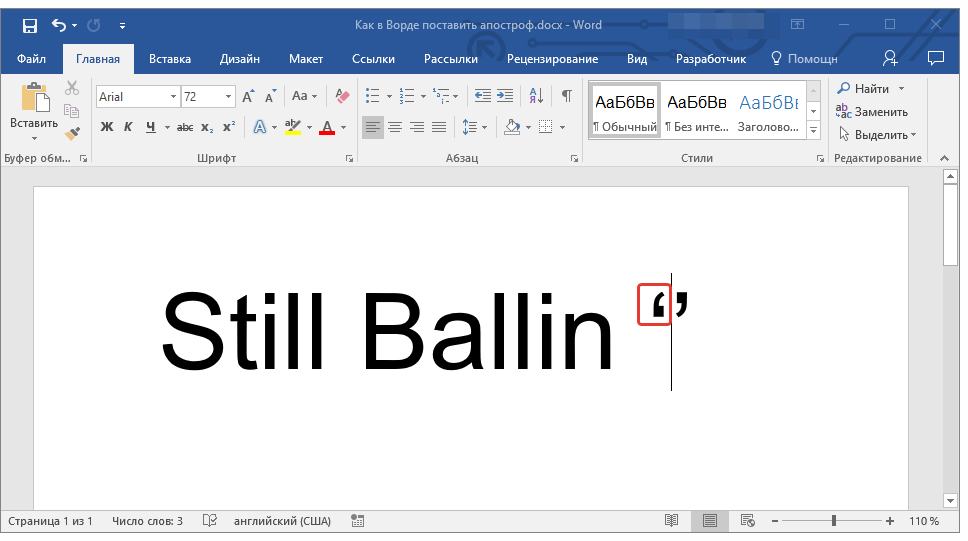This screenshot has width=968, height=541.
Task: Increase font size with the larger A icon
Action: coord(248,96)
